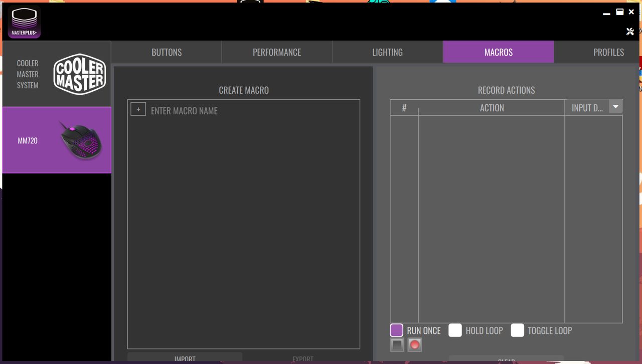Go to the Profiles tab
The width and height of the screenshot is (642, 364).
click(x=597, y=52)
